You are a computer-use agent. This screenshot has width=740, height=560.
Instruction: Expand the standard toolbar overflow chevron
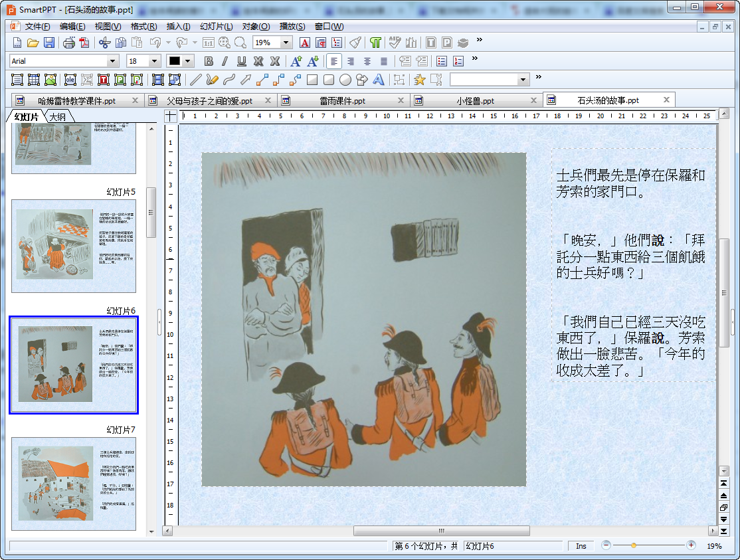click(x=480, y=40)
